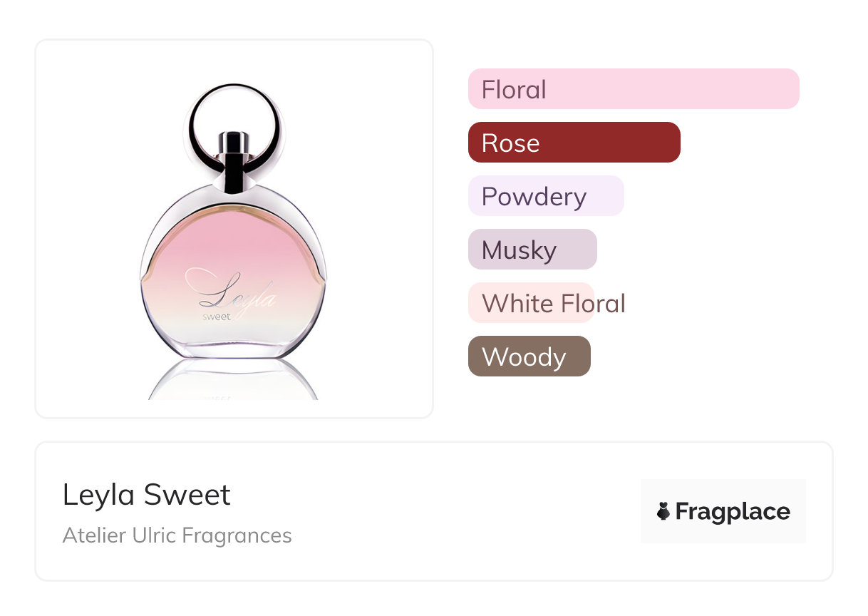Open the Leyla Sweet title
The height and width of the screenshot is (616, 868).
147,495
